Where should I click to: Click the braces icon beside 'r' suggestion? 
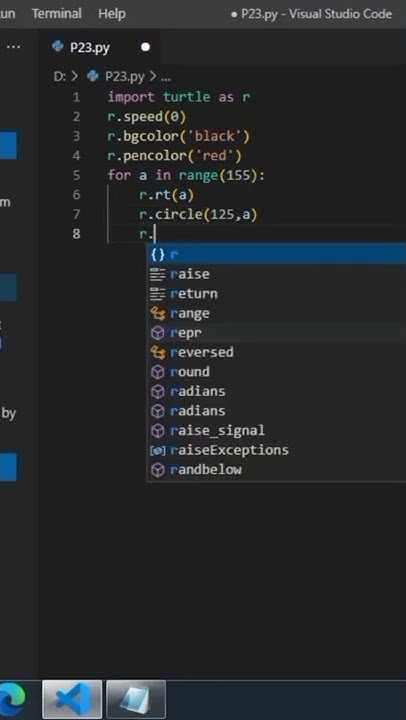(158, 254)
